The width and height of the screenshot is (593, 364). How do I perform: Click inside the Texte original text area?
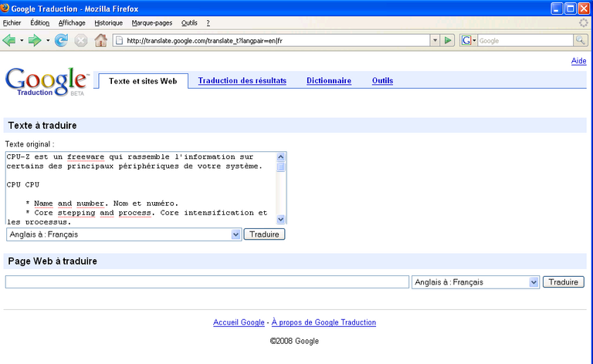[x=141, y=188]
